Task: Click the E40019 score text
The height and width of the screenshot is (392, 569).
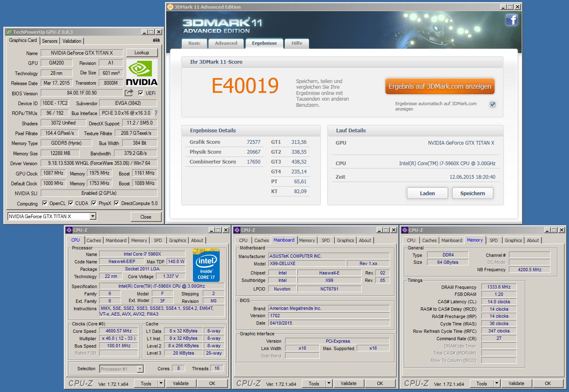Action: pyautogui.click(x=245, y=86)
